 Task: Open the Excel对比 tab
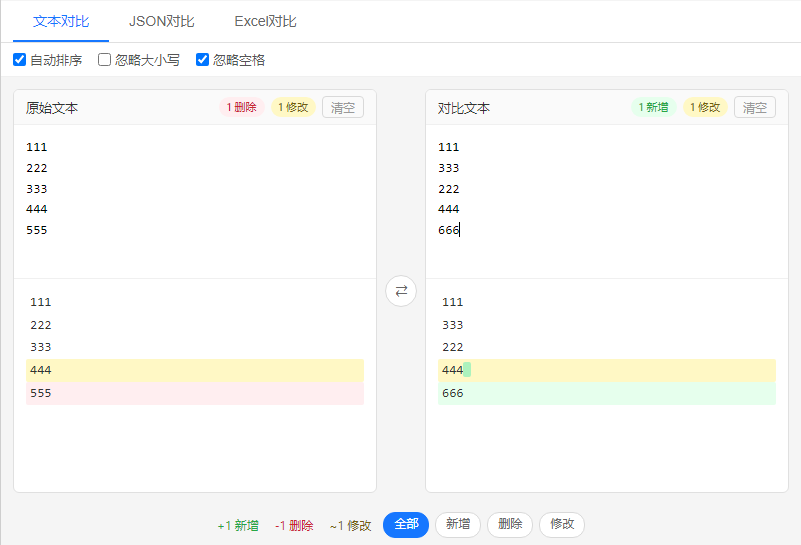tap(265, 21)
